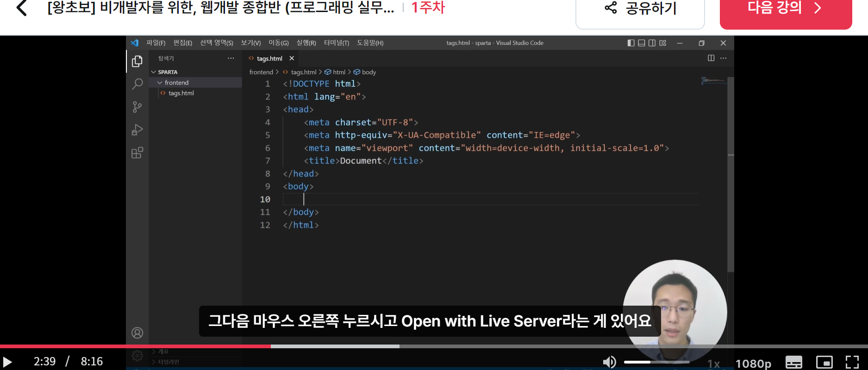The width and height of the screenshot is (868, 370).
Task: Open the 보기(V) menu
Action: (251, 43)
